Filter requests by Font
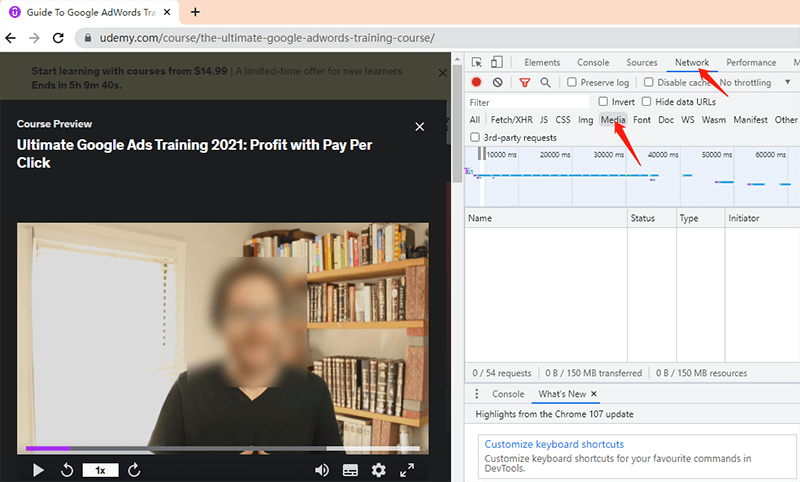Image resolution: width=800 pixels, height=482 pixels. (x=642, y=120)
